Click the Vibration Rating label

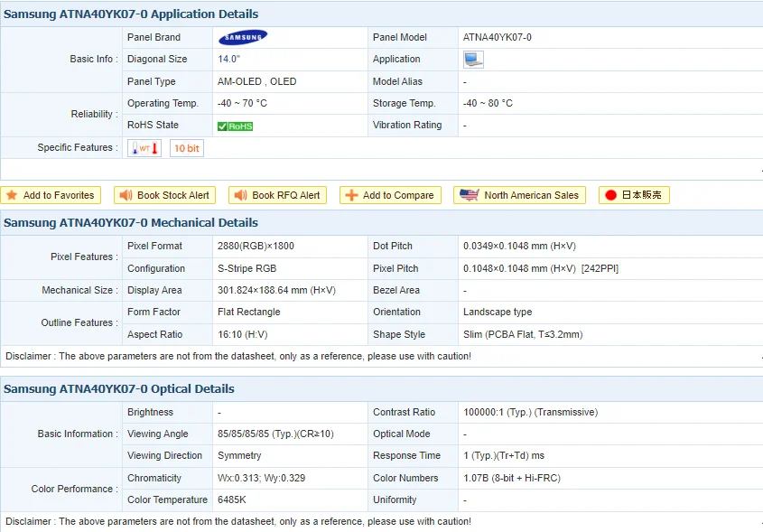pyautogui.click(x=407, y=125)
